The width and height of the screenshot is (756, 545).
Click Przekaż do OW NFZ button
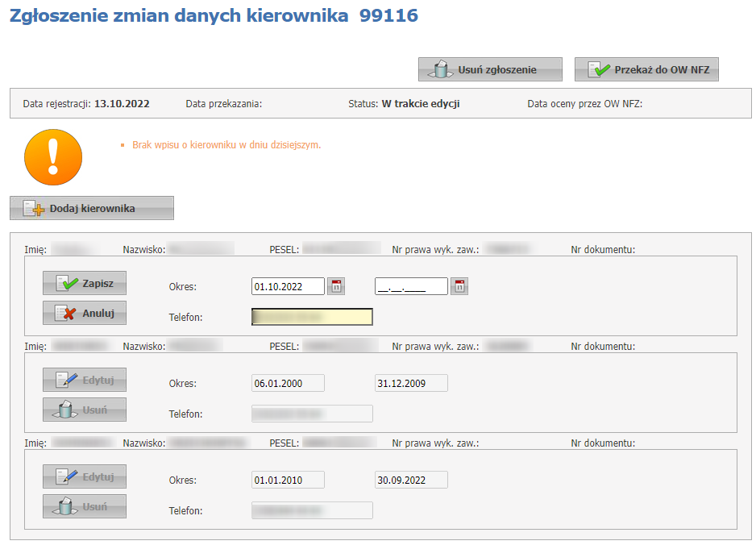pyautogui.click(x=646, y=70)
